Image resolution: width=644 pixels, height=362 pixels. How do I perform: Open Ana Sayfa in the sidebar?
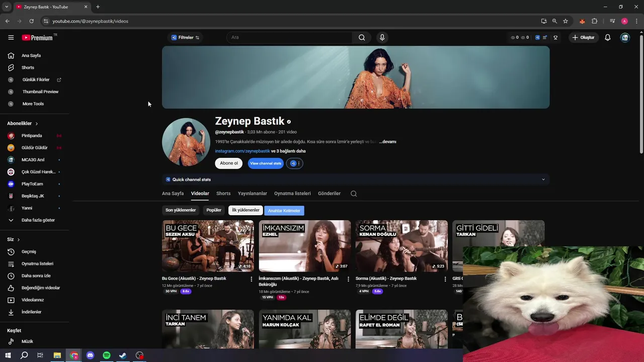pyautogui.click(x=31, y=55)
